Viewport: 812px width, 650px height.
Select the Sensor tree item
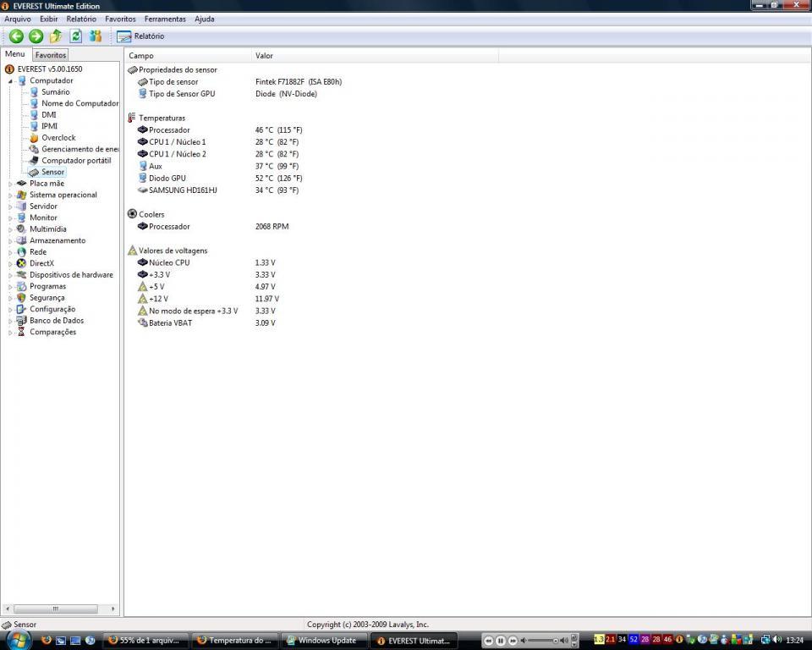coord(52,172)
